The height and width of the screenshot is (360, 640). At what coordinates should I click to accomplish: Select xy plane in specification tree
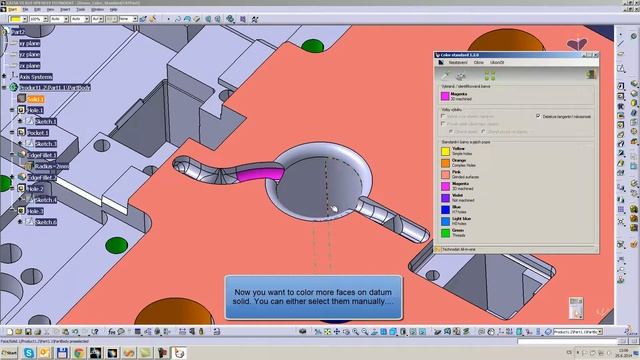(x=29, y=43)
